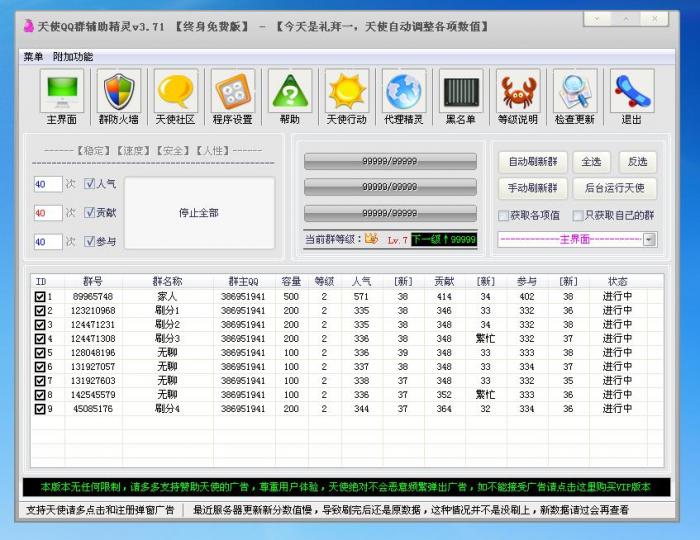Click the 帮助 question mark icon
Viewport: 700px width, 540px height.
click(x=290, y=91)
